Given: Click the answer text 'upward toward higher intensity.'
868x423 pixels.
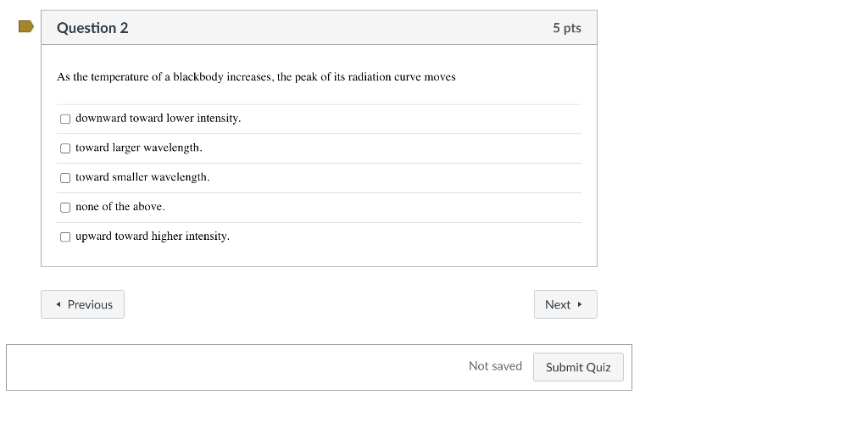Looking at the screenshot, I should (x=153, y=237).
